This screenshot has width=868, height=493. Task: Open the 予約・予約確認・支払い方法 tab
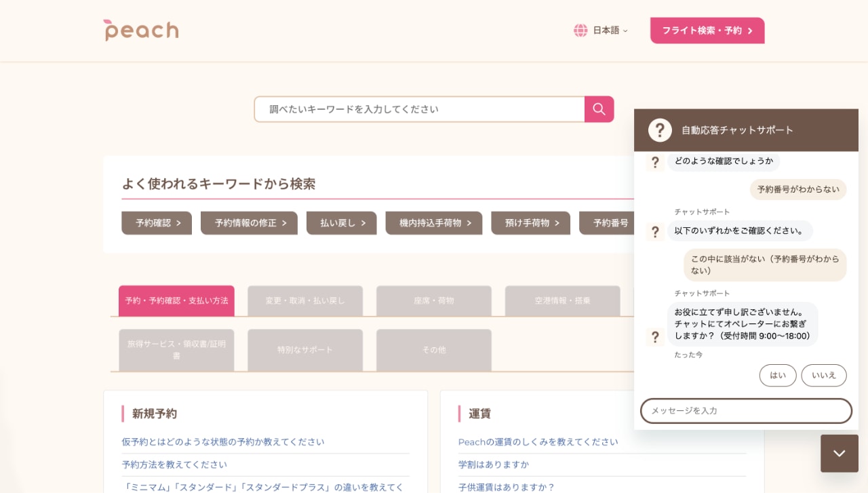coord(176,300)
